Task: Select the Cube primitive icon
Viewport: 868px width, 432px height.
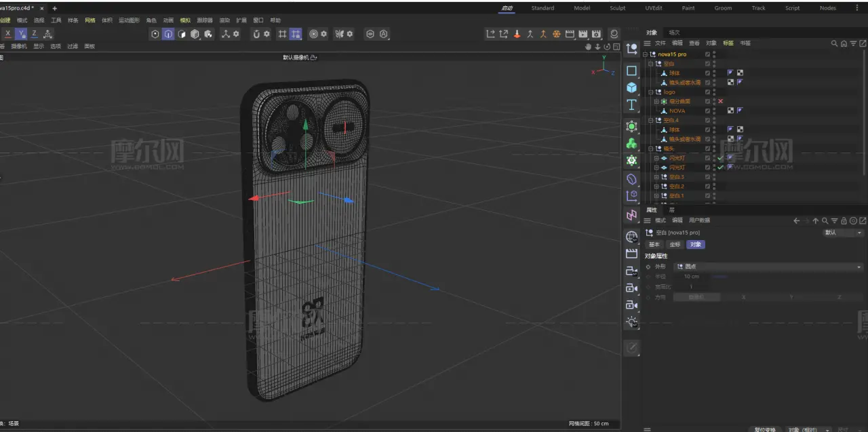Action: point(631,87)
